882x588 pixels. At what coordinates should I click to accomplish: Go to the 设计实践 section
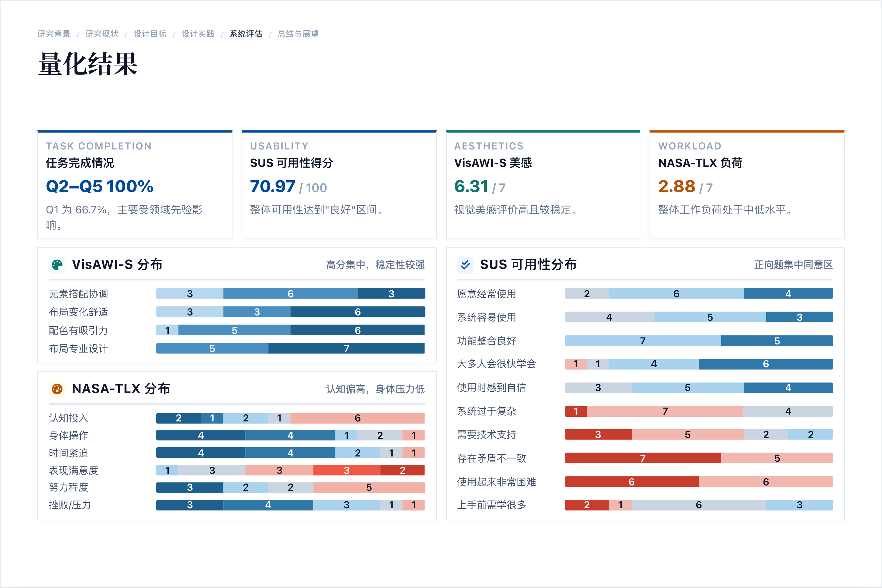(198, 34)
